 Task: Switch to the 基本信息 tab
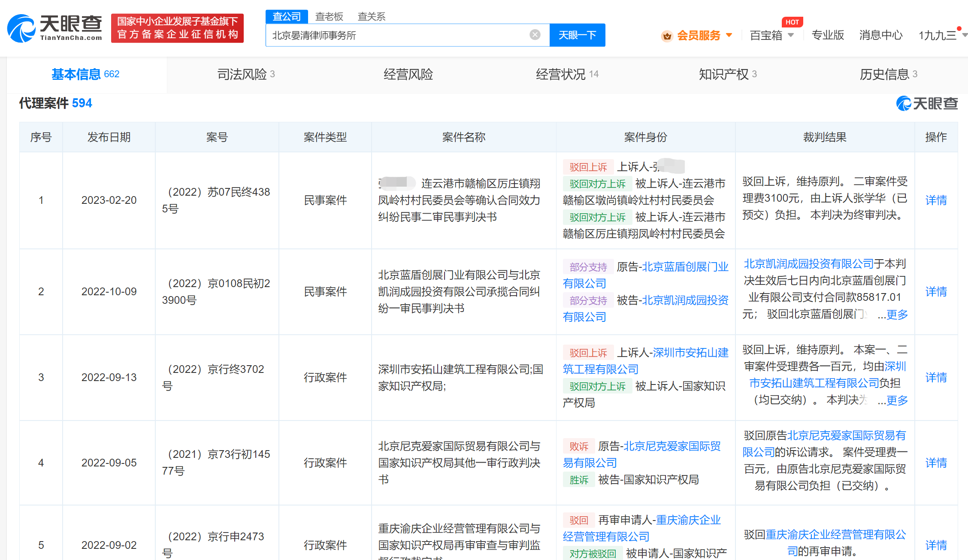tap(86, 75)
